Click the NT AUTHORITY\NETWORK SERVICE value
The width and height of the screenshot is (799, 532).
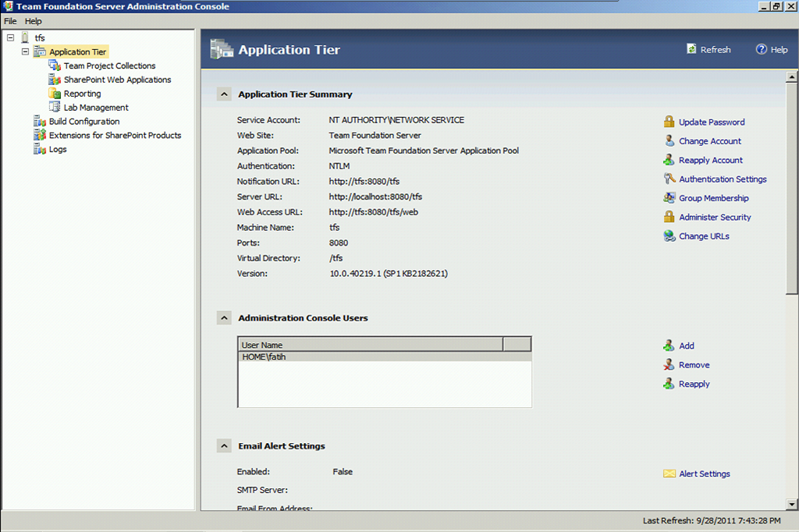point(396,120)
